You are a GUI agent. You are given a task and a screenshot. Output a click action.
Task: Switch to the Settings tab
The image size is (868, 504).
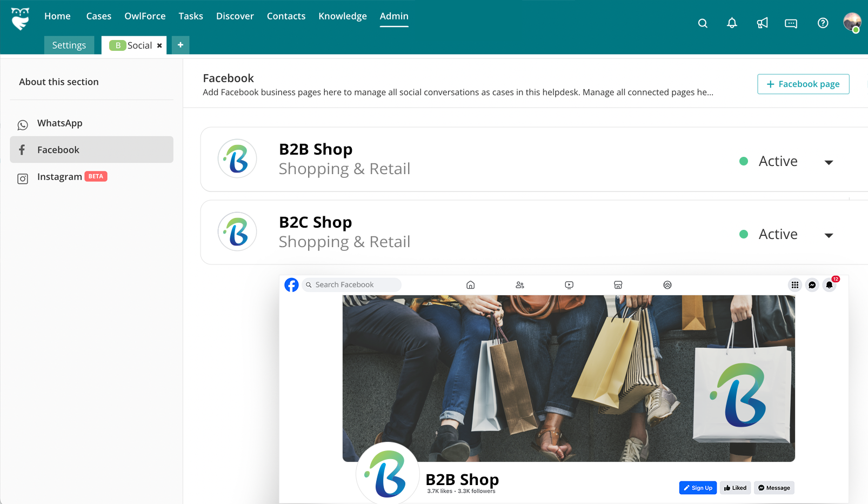point(69,45)
